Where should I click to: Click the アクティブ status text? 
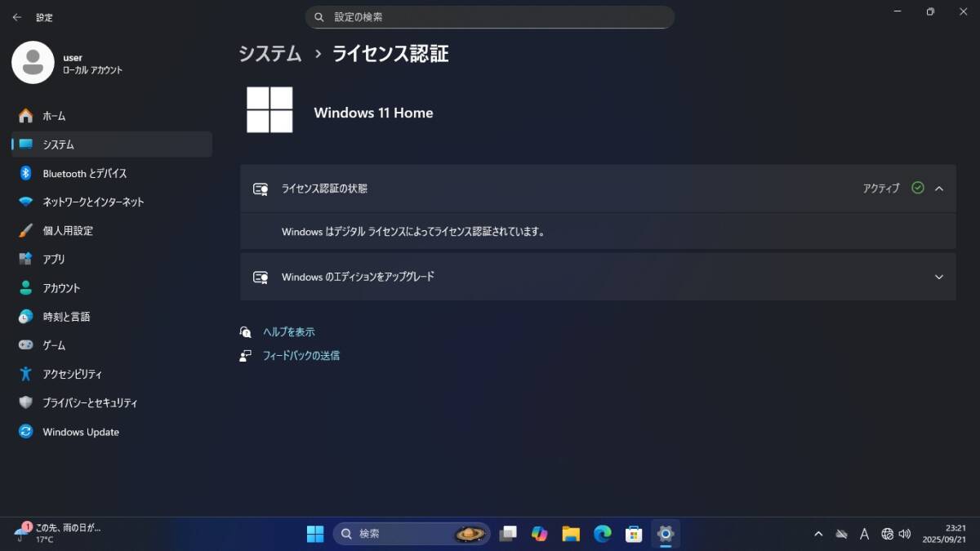point(881,189)
